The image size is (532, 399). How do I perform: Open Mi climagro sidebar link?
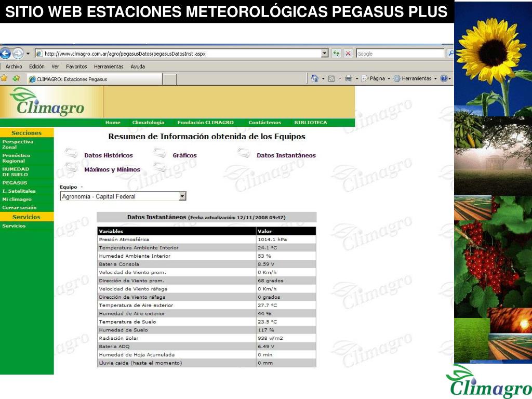(x=17, y=199)
